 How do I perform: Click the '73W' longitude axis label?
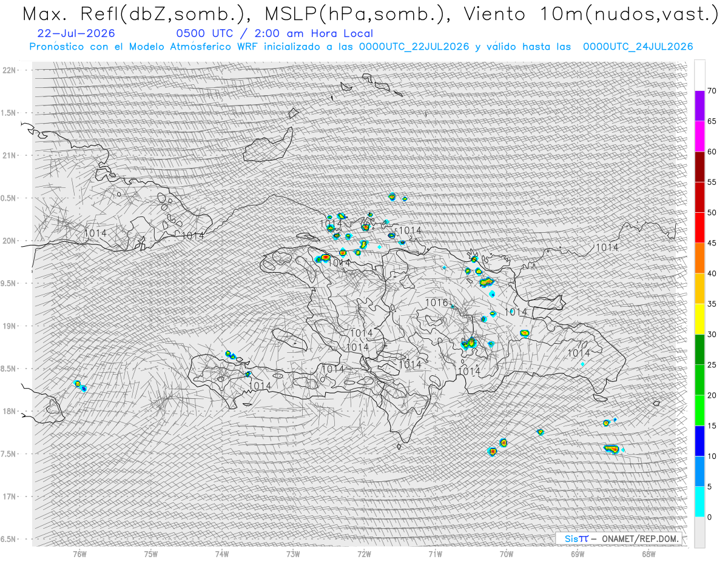coord(293,555)
